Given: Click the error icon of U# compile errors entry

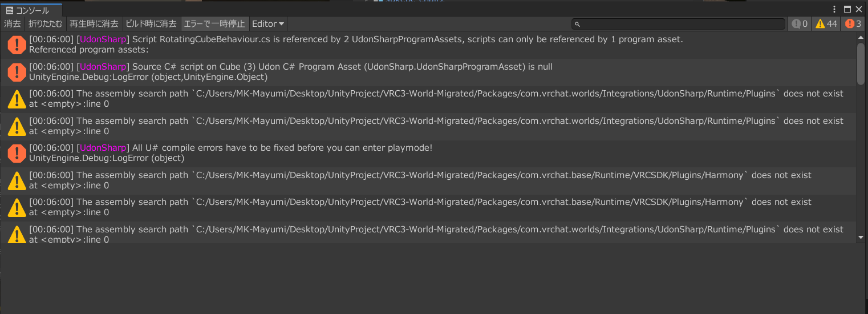Looking at the screenshot, I should point(17,153).
